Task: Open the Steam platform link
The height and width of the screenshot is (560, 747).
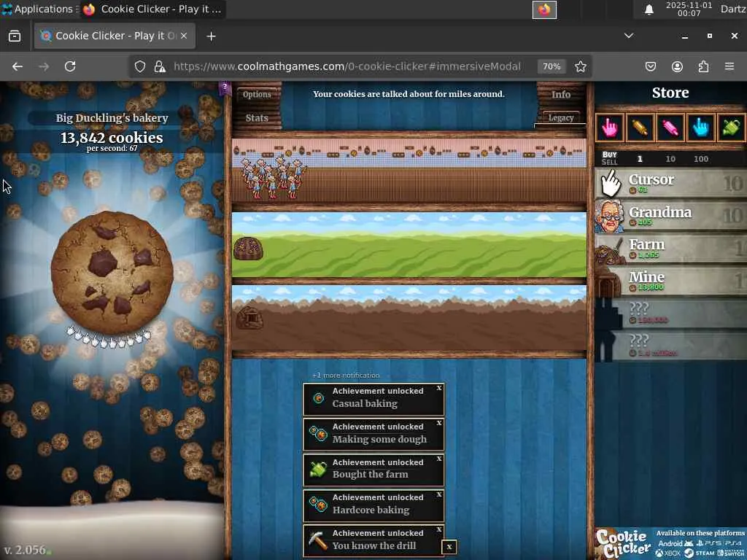Action: (x=700, y=553)
